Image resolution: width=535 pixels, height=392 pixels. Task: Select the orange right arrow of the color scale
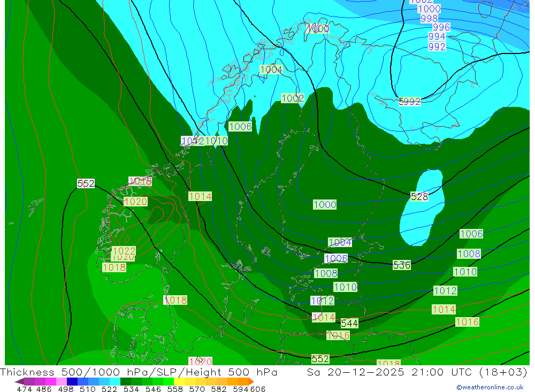251,381
